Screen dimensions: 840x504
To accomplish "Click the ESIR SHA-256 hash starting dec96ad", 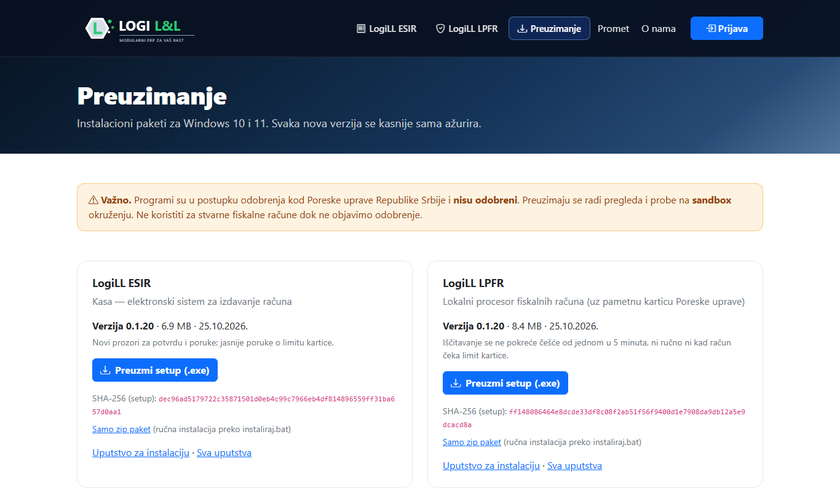I will pyautogui.click(x=244, y=405).
